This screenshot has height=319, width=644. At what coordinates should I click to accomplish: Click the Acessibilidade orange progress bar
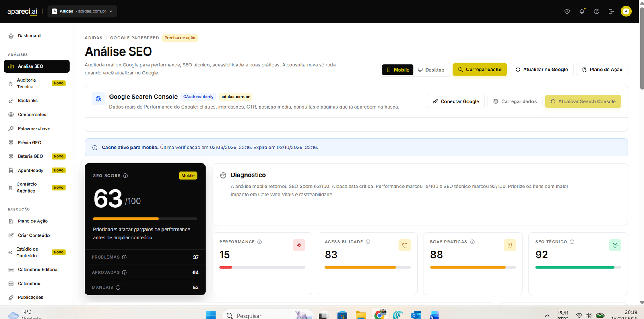[367, 267]
